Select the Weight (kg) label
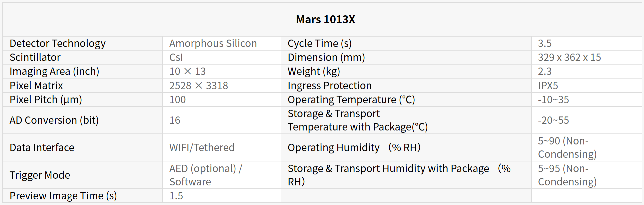 click(x=314, y=71)
